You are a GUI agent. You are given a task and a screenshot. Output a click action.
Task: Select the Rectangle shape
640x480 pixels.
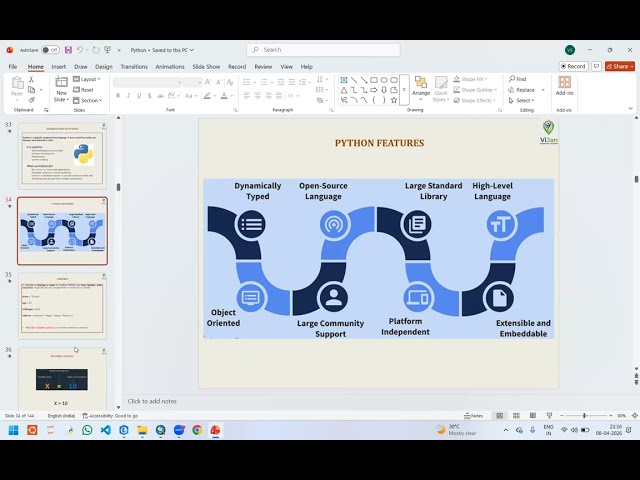click(x=374, y=80)
